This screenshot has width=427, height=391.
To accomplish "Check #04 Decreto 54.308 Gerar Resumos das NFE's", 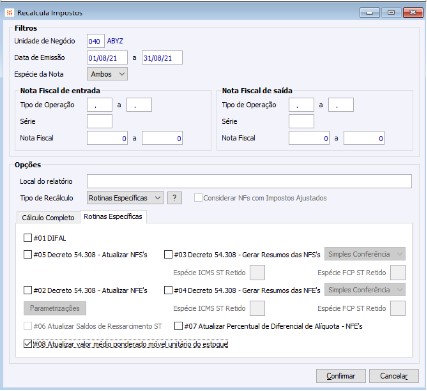I will (x=168, y=290).
